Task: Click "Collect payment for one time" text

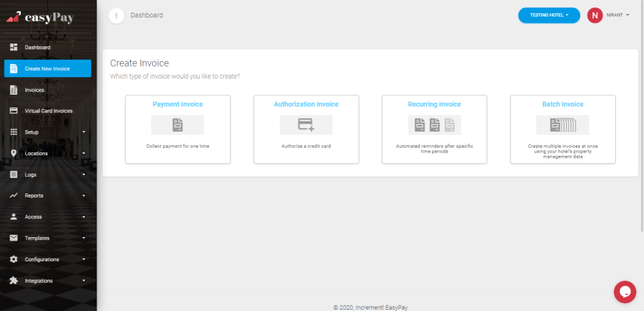Action: click(178, 146)
